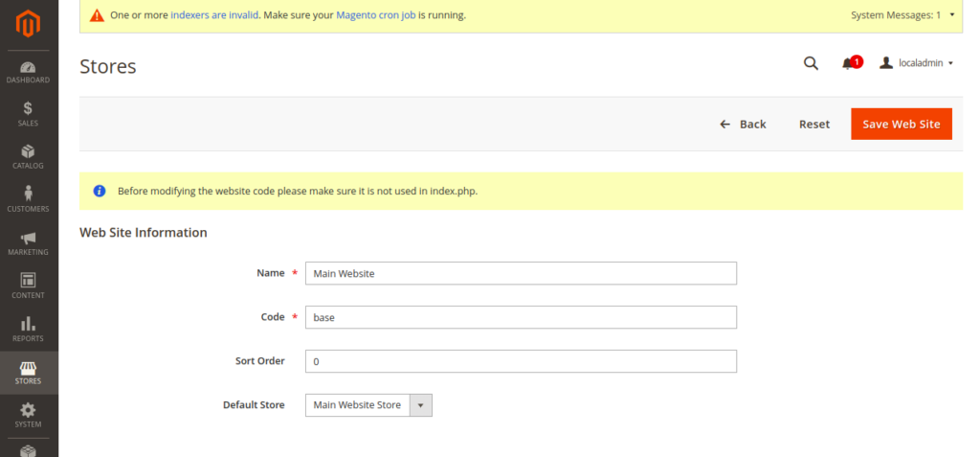Expand the System Messages dropdown
The height and width of the screenshot is (457, 980).
click(x=902, y=15)
